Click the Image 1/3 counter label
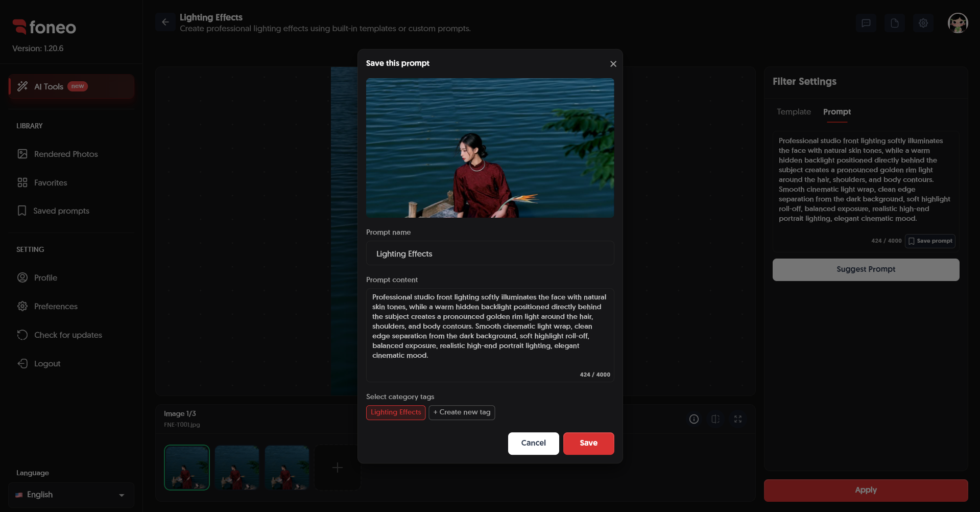Screen dimensions: 980x512 (180, 413)
